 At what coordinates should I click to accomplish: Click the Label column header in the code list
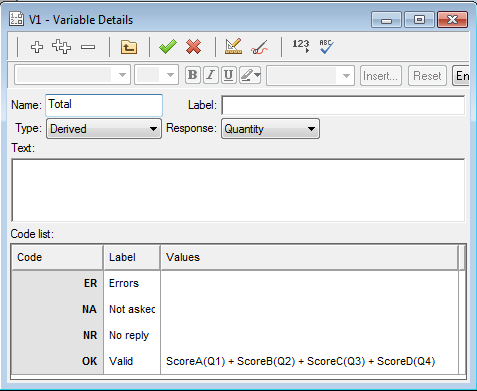point(132,257)
